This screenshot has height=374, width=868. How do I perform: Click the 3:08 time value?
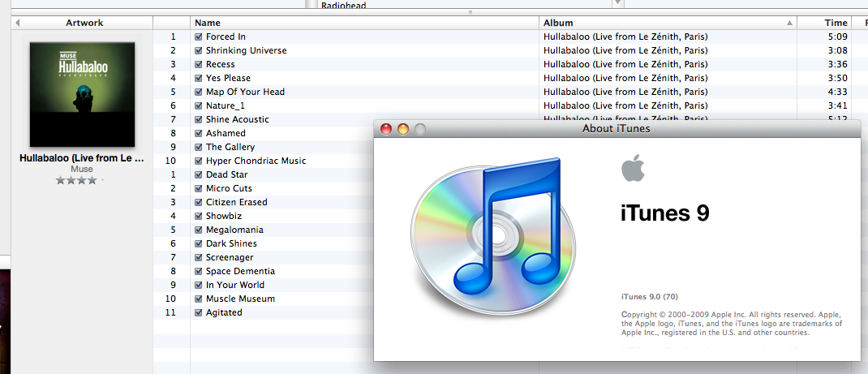837,50
